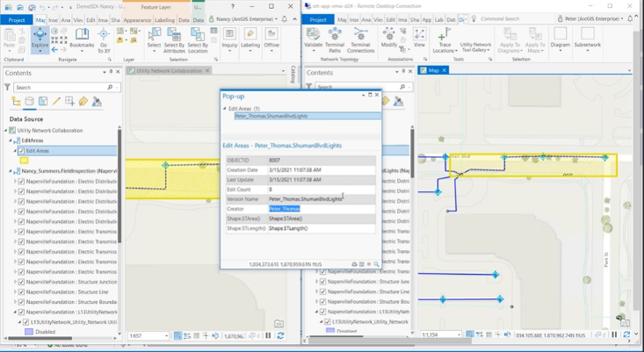The width and height of the screenshot is (644, 352).
Task: Open the Project tab in left window
Action: pyautogui.click(x=16, y=19)
